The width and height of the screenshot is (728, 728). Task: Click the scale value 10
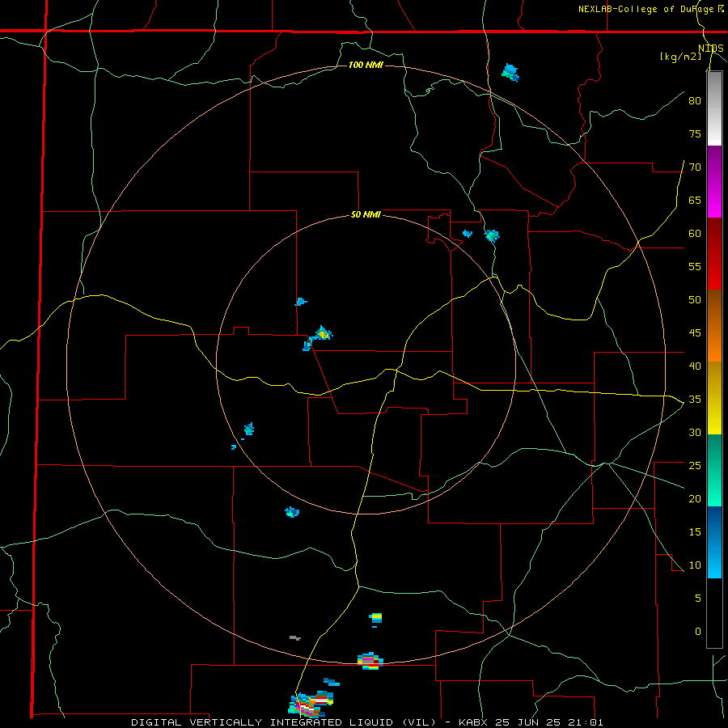tap(695, 565)
